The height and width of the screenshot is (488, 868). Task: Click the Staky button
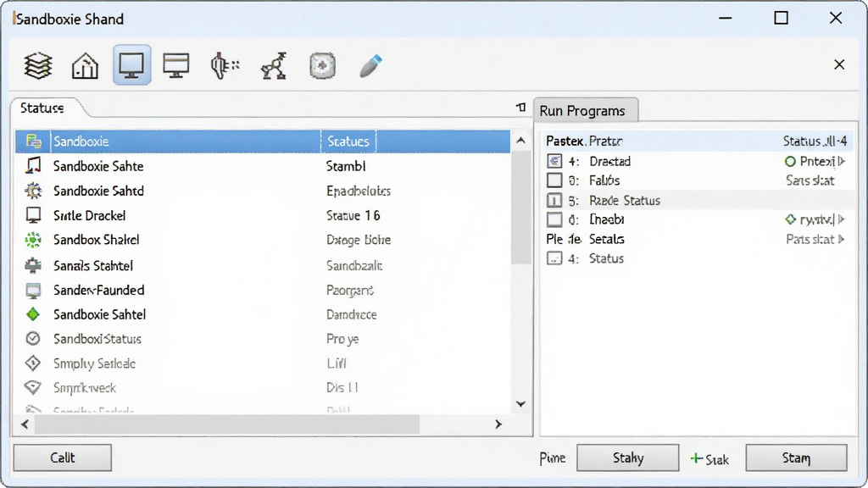(628, 457)
